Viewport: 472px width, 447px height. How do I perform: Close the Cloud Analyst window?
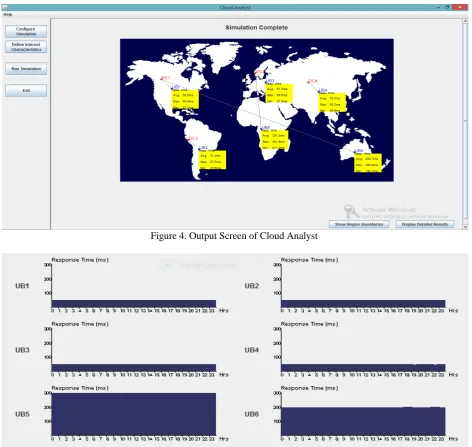[x=460, y=7]
